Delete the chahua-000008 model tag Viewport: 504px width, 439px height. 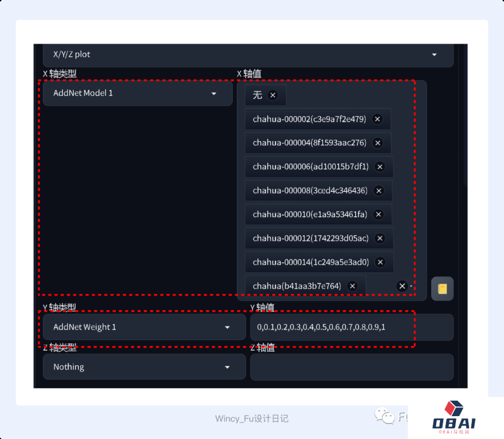[379, 191]
